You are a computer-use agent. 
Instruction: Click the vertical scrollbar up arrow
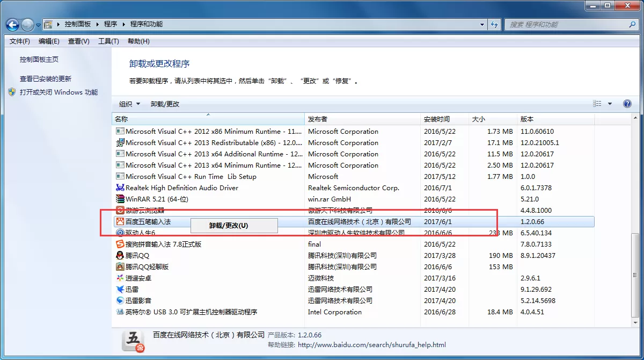tap(635, 118)
